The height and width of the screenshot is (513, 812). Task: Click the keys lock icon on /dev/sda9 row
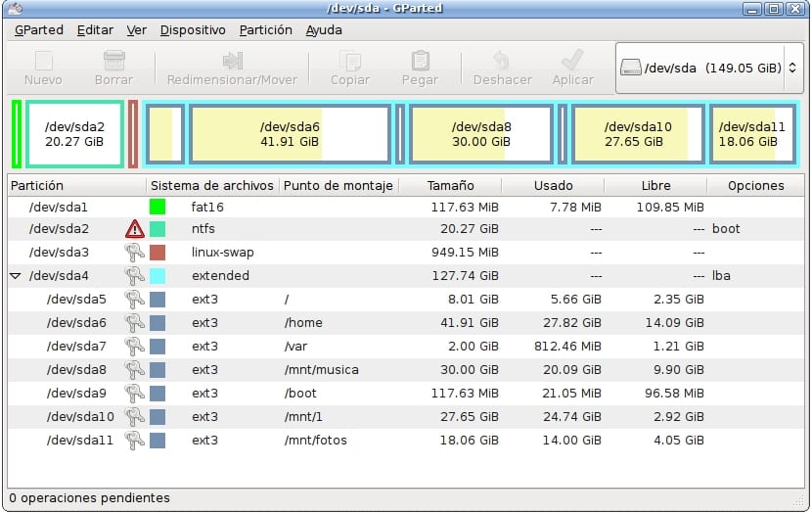[x=134, y=394]
